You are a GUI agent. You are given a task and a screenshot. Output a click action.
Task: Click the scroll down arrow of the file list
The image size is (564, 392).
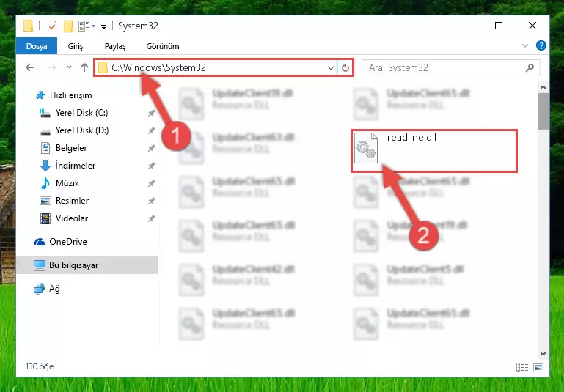pos(543,354)
